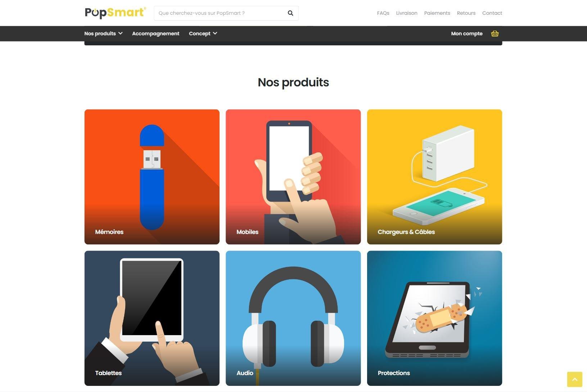Open the shopping basket icon

click(x=495, y=33)
